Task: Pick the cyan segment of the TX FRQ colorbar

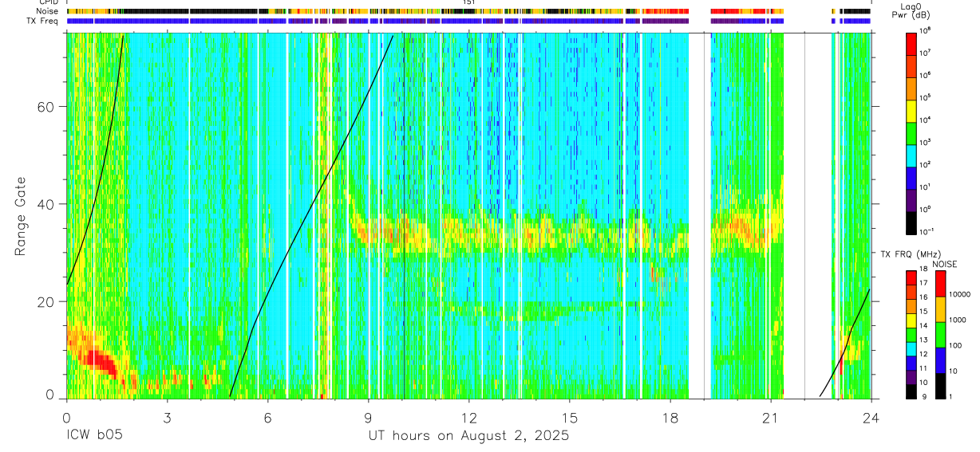Action: [911, 349]
